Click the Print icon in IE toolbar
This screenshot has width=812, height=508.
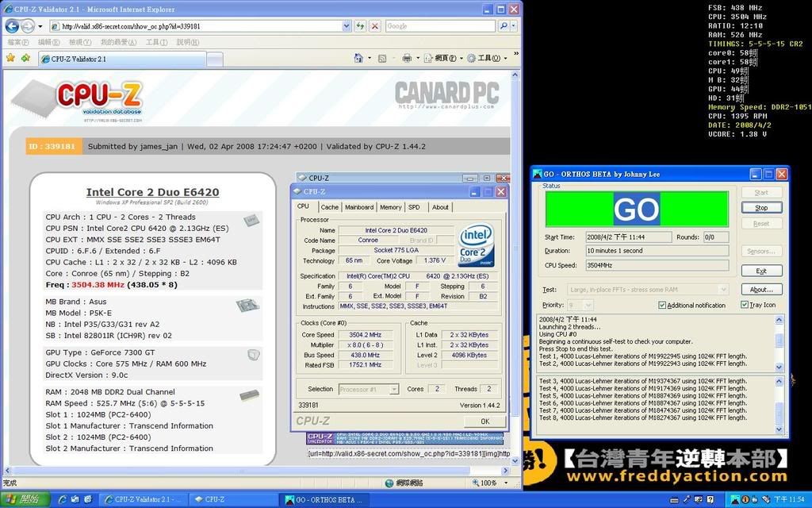coord(407,58)
